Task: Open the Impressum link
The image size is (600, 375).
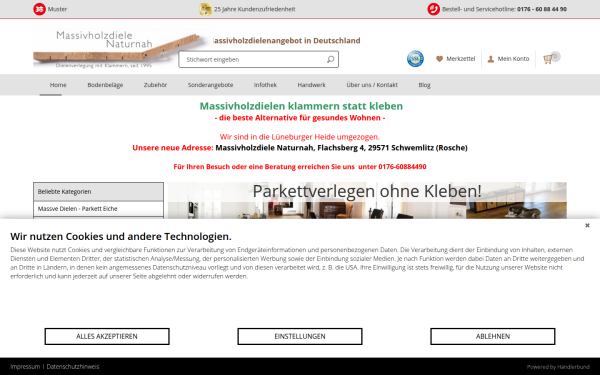Action: point(25,367)
